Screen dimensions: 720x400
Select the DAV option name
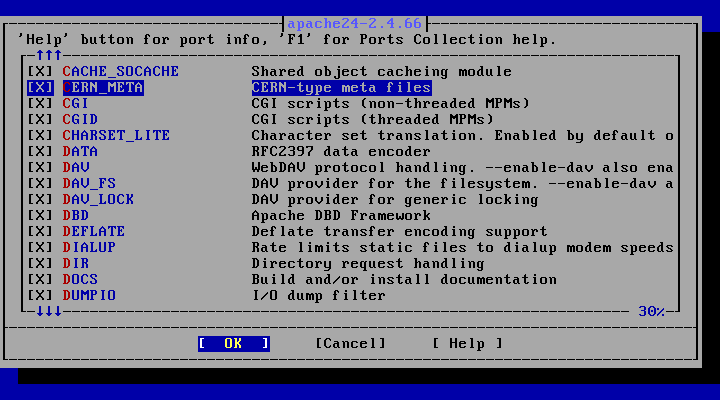coord(76,168)
